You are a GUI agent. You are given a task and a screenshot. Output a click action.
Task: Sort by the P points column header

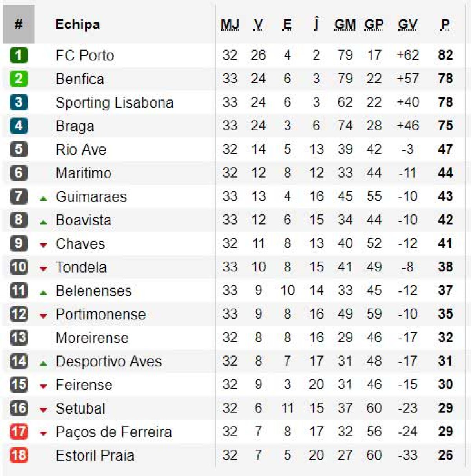pyautogui.click(x=445, y=25)
